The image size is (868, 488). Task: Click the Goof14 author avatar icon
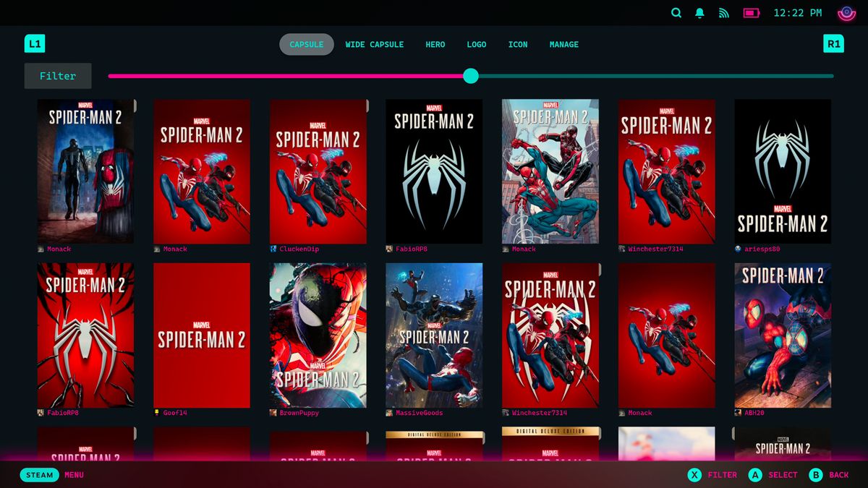[x=157, y=413]
